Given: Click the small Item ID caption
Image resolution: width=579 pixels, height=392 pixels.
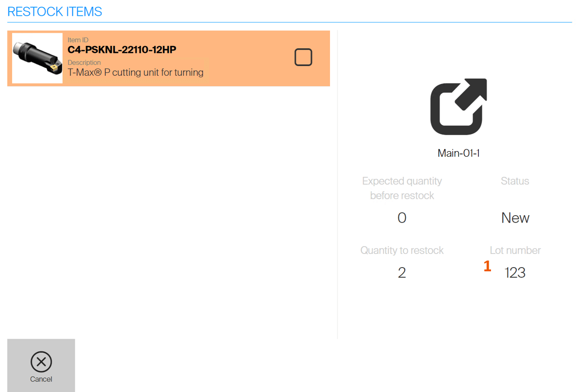Looking at the screenshot, I should click(78, 40).
